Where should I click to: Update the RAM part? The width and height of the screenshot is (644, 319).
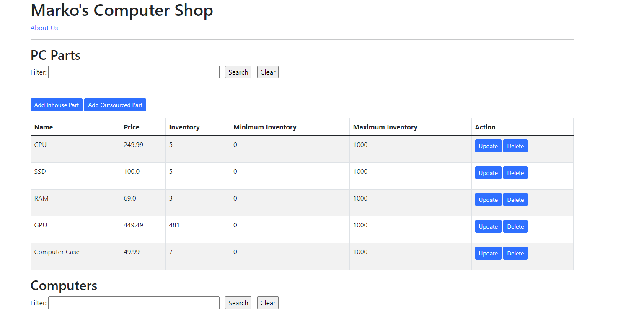point(488,199)
